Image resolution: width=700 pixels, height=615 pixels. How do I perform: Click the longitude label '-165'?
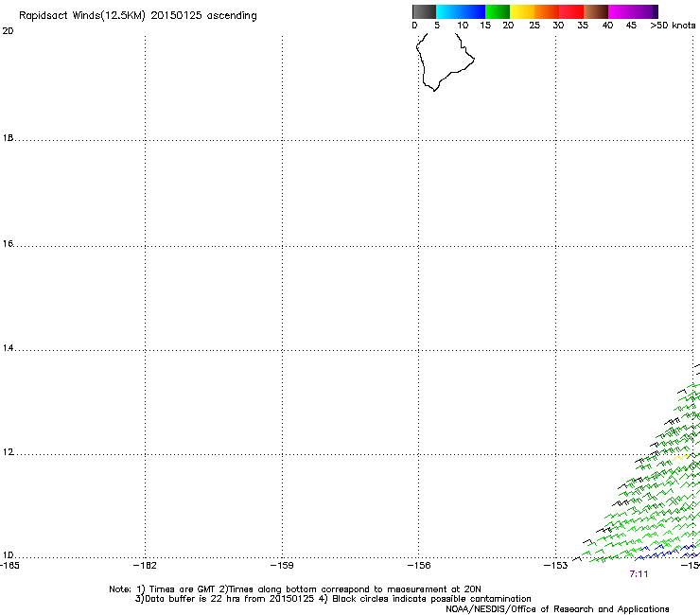click(9, 566)
